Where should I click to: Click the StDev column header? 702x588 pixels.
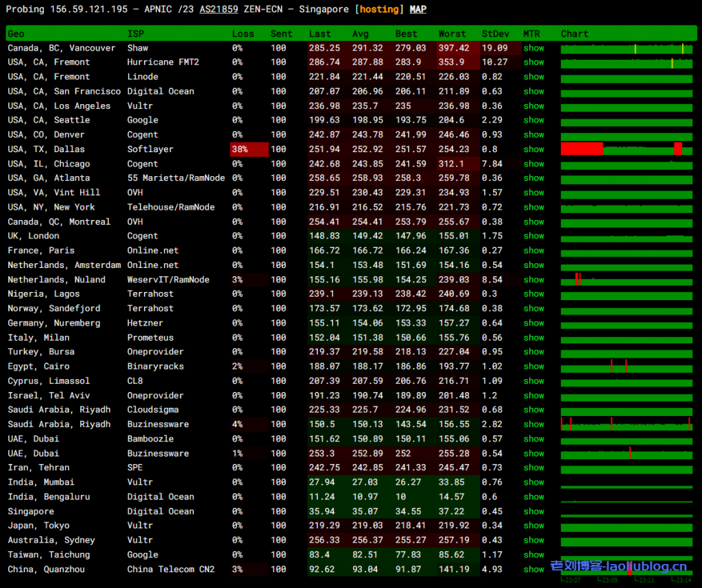(x=495, y=34)
